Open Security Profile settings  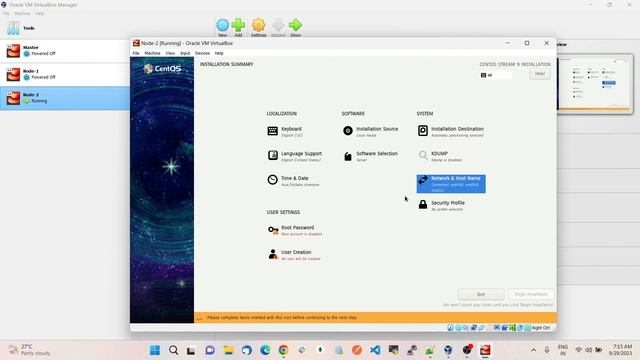[441, 205]
